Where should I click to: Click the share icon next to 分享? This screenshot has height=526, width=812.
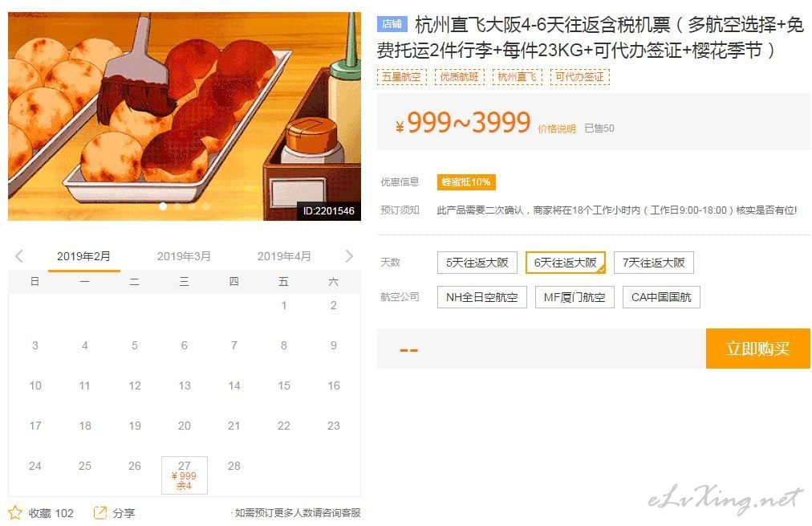pyautogui.click(x=100, y=512)
